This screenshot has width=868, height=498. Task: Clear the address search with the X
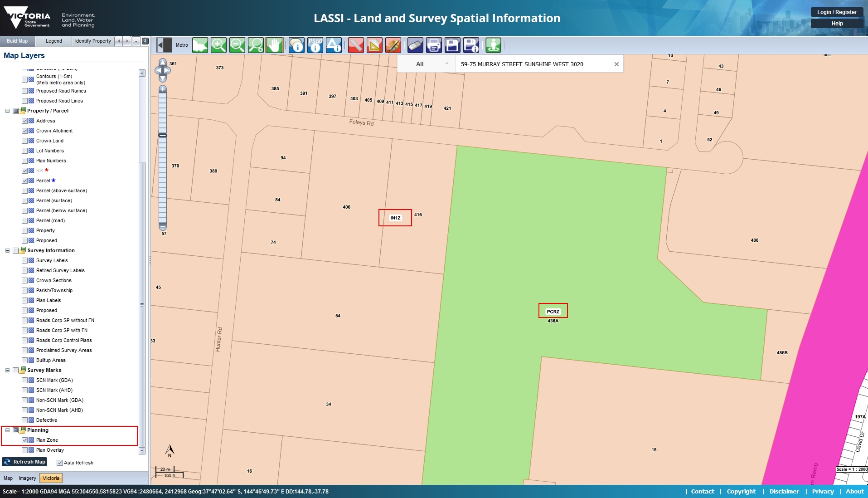click(x=616, y=64)
